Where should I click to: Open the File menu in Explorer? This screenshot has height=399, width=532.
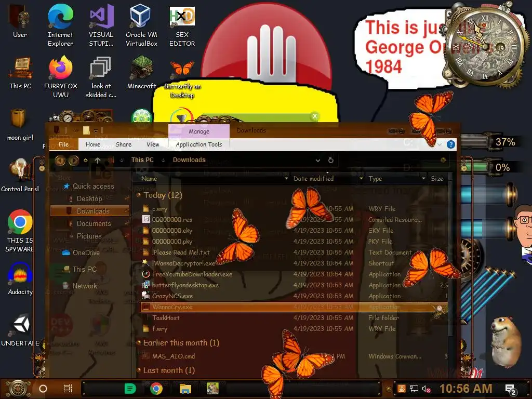click(64, 144)
